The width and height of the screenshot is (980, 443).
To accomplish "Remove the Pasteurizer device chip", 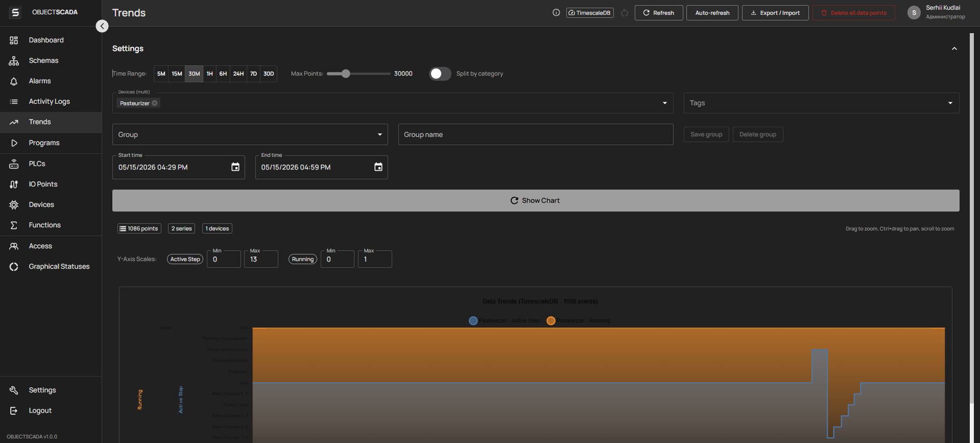I will click(155, 103).
